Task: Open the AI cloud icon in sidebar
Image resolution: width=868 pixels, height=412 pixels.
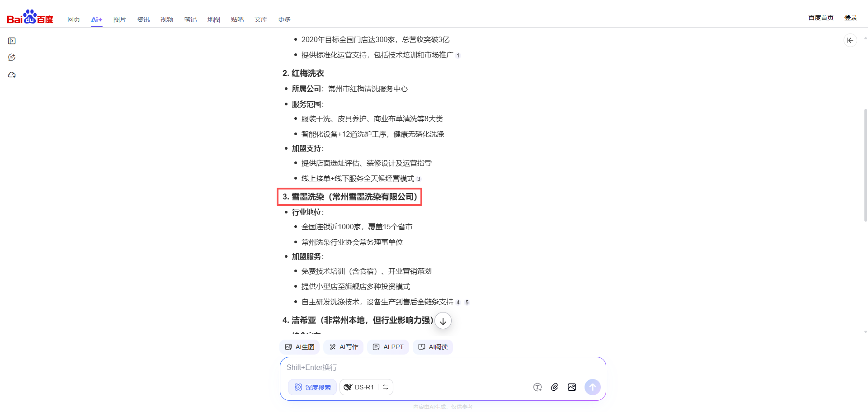Action: coord(12,75)
